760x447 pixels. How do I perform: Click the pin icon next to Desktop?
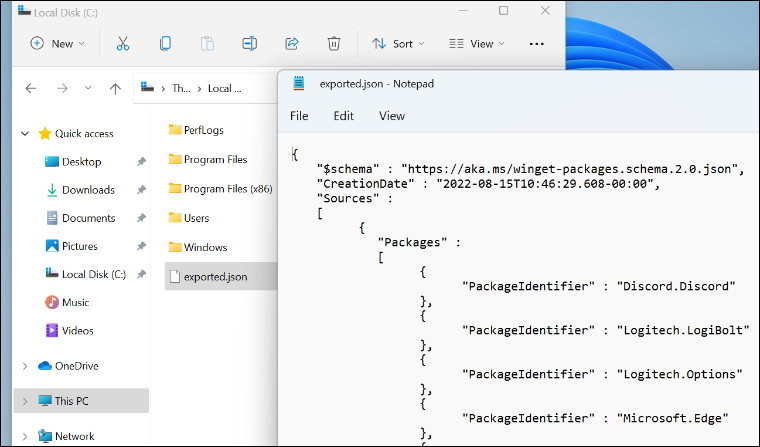click(141, 162)
